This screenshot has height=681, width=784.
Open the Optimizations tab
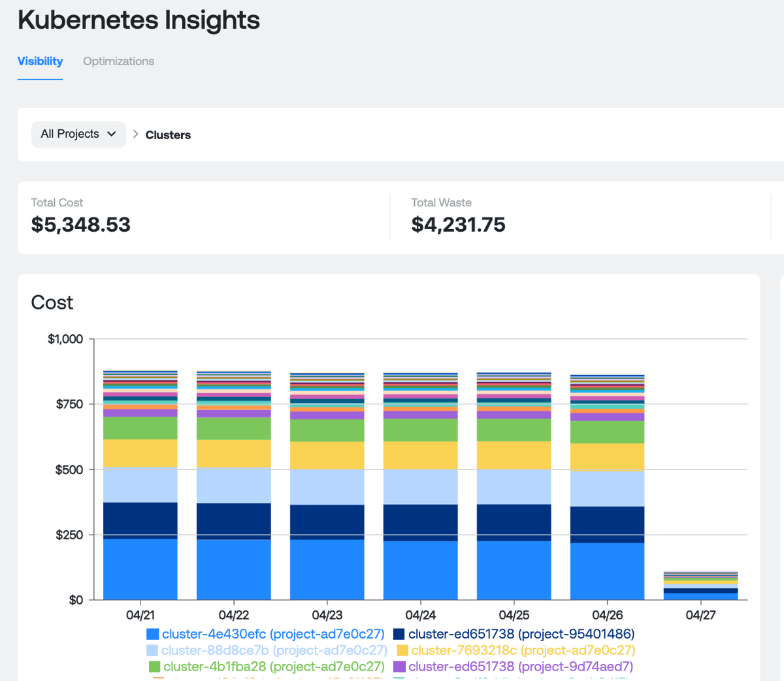(118, 61)
